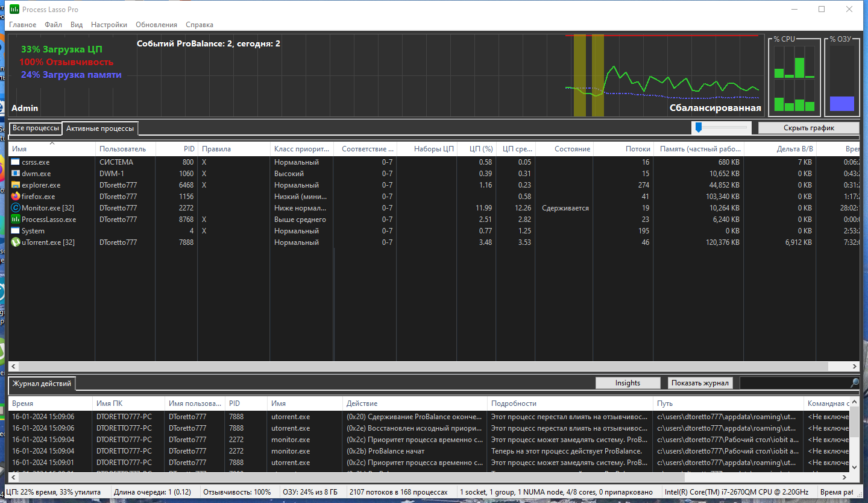Click the 'Длина очереди: 1 (0.12)' status entry
Screen dimensions: 868x503
click(154, 492)
